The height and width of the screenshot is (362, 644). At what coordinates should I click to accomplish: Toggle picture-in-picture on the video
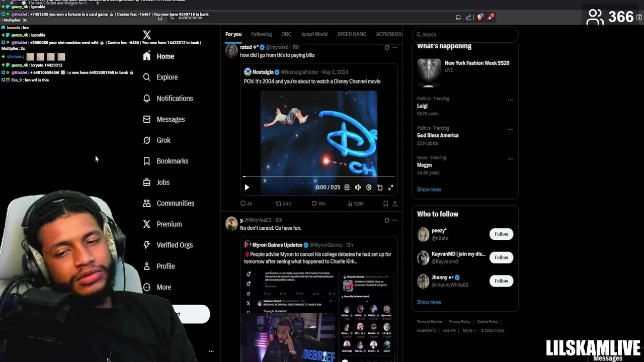tap(380, 187)
